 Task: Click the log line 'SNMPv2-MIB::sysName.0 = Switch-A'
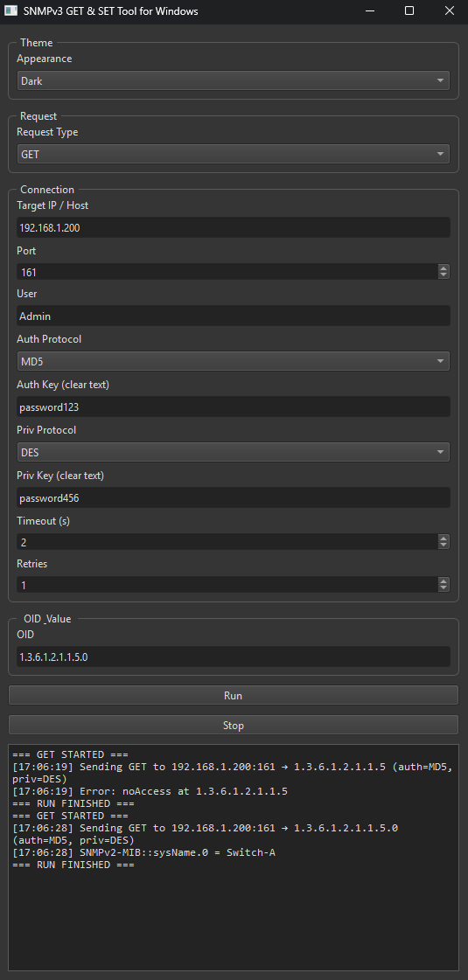point(144,852)
